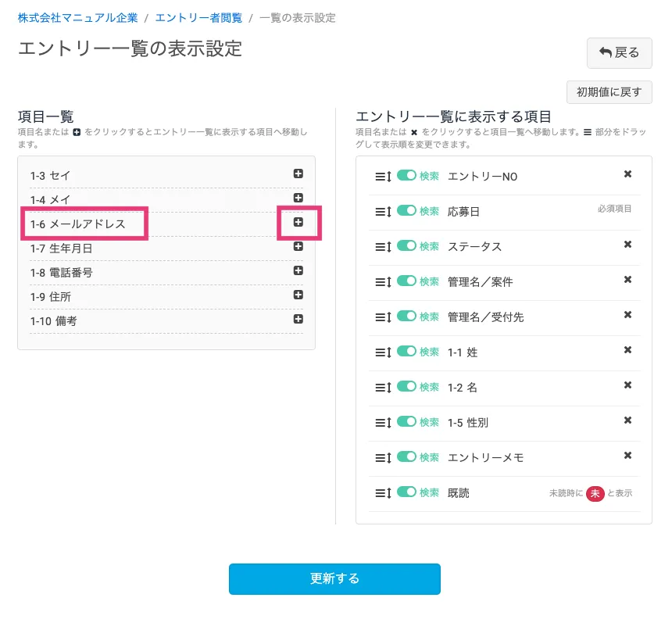This screenshot has height=619, width=672.
Task: Grab the sort handle for 管理名／受付先
Action: coord(382,317)
